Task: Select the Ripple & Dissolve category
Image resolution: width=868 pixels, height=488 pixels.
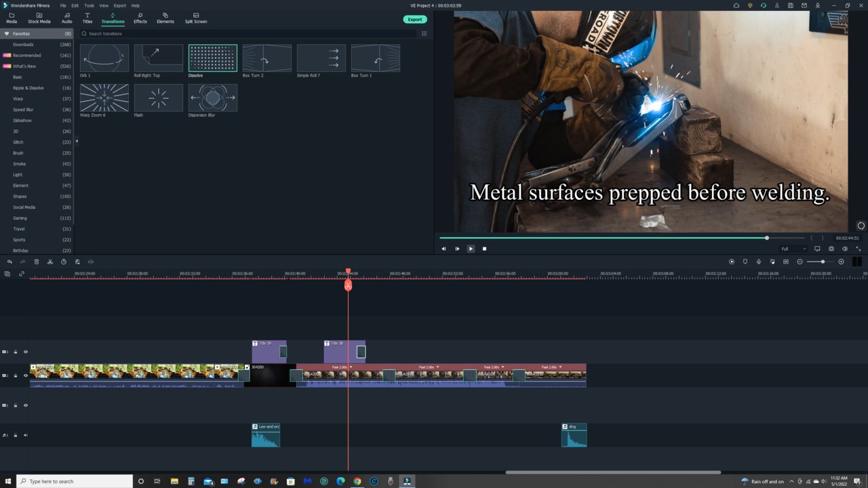Action: point(37,87)
